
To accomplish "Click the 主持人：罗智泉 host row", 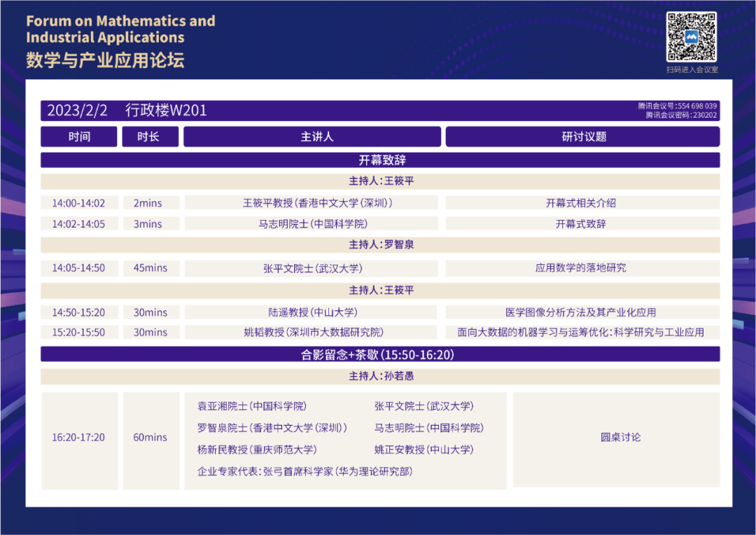I will pos(380,245).
